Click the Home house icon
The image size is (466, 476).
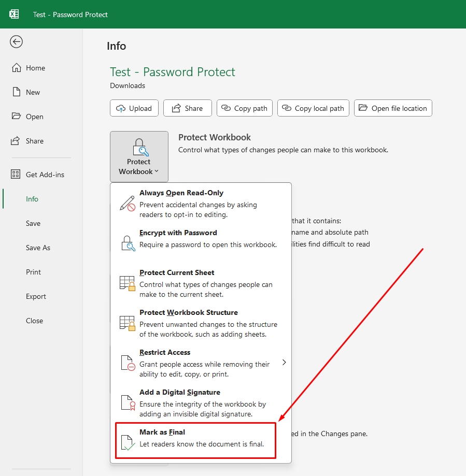click(17, 67)
